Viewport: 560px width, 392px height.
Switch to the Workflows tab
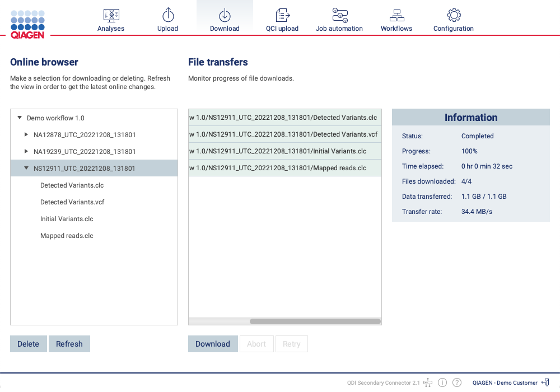tap(396, 15)
